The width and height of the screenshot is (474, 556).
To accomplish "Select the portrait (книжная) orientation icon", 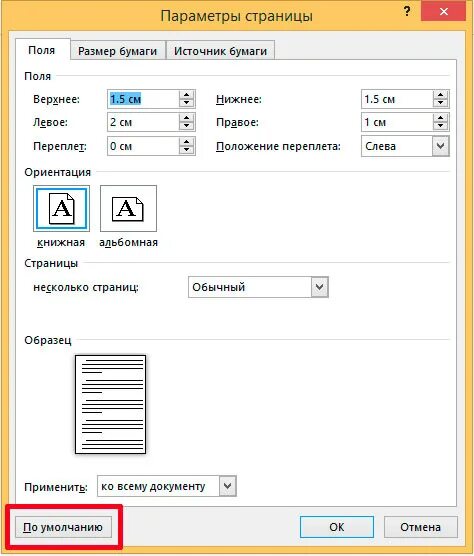I will tap(61, 208).
